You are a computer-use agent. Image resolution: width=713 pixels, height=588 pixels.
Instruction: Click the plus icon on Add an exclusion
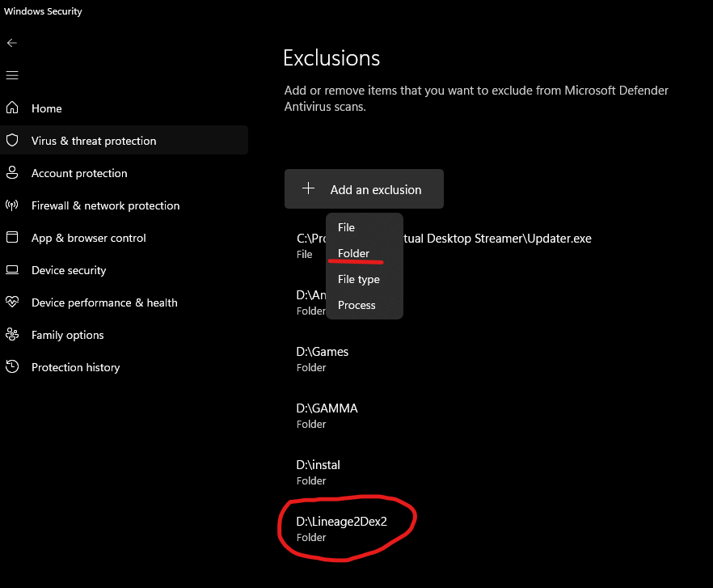[x=308, y=189]
